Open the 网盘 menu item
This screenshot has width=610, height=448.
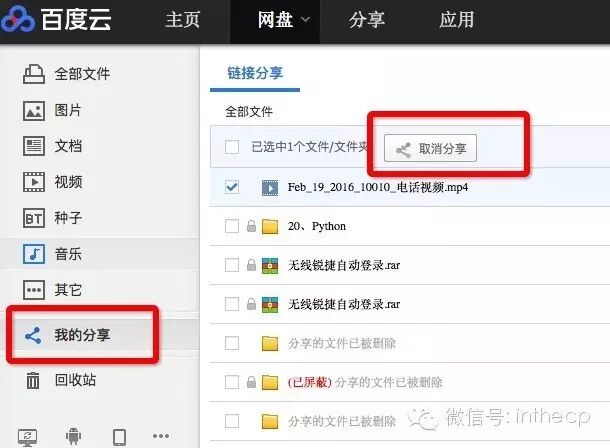[x=275, y=19]
